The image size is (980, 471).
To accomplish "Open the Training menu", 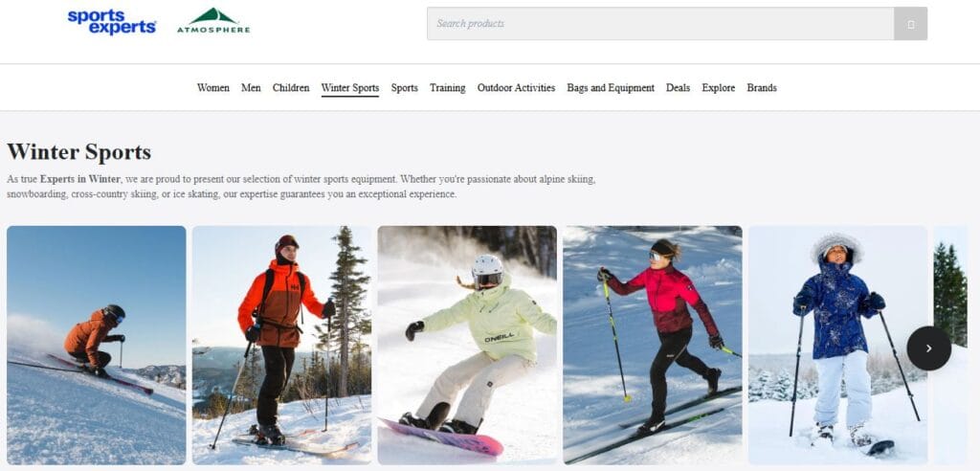I will click(448, 88).
